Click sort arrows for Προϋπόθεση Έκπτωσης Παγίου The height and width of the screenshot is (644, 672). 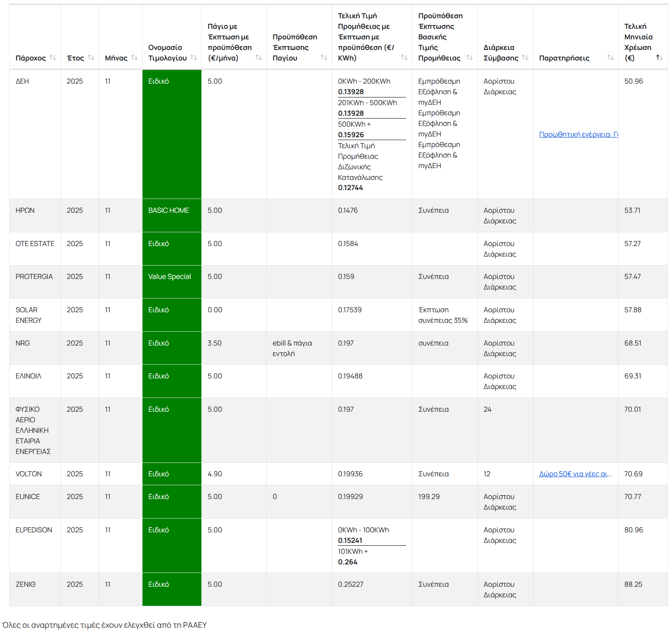pos(324,58)
